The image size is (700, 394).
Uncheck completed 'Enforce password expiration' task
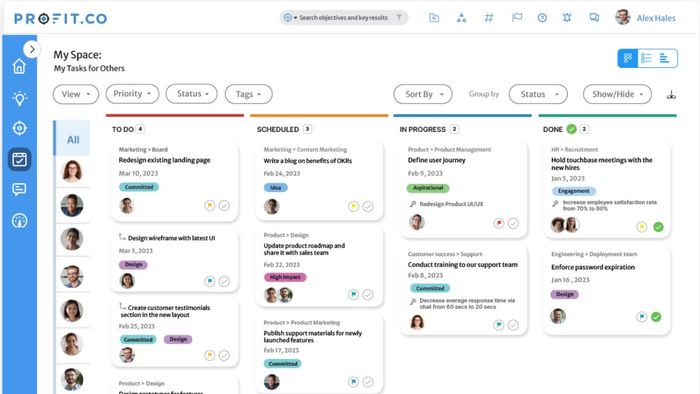pyautogui.click(x=656, y=317)
